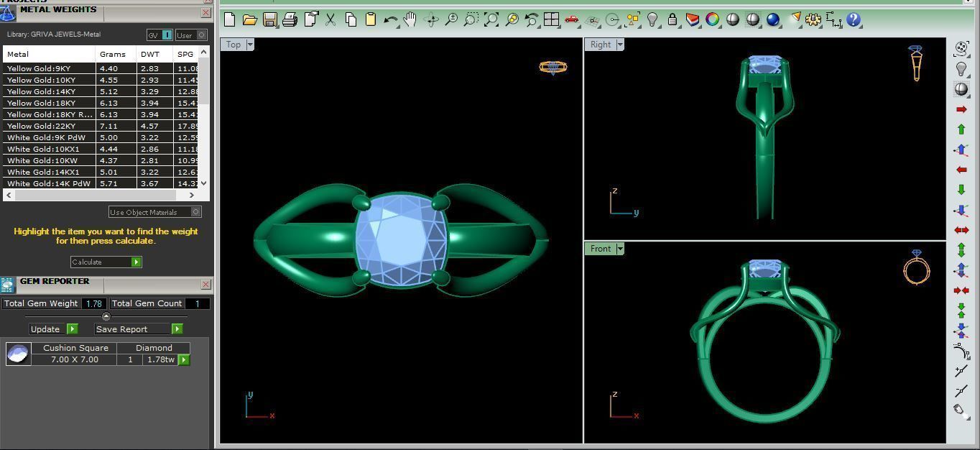Screen dimensions: 980x450
Task: Open the Front viewport dropdown arrow
Action: [619, 249]
